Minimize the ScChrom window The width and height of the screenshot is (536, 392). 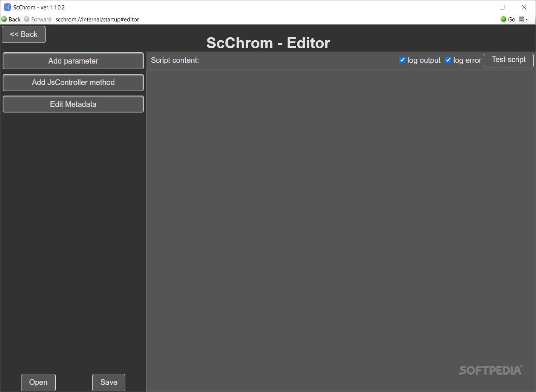click(x=480, y=7)
